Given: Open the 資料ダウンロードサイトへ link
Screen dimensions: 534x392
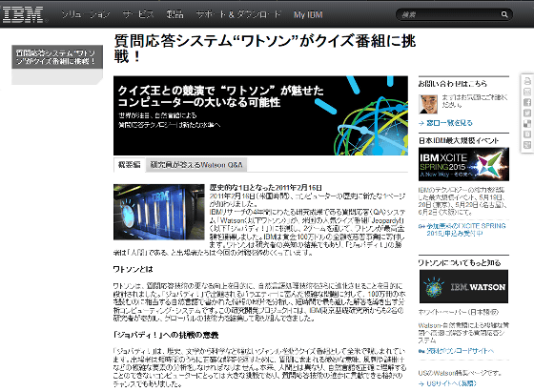Looking at the screenshot, I should [460, 351].
